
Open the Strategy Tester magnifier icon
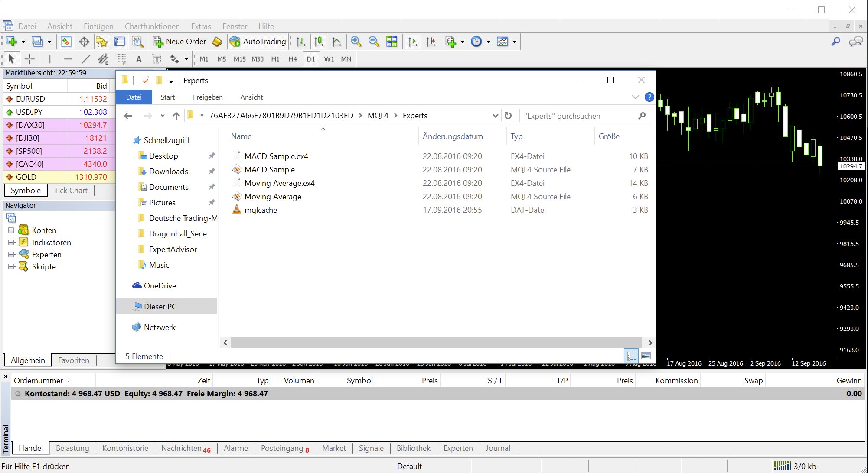137,42
